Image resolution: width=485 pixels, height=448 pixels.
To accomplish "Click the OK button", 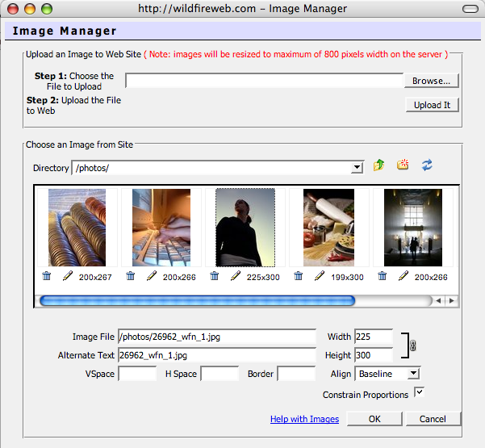I will click(x=374, y=419).
